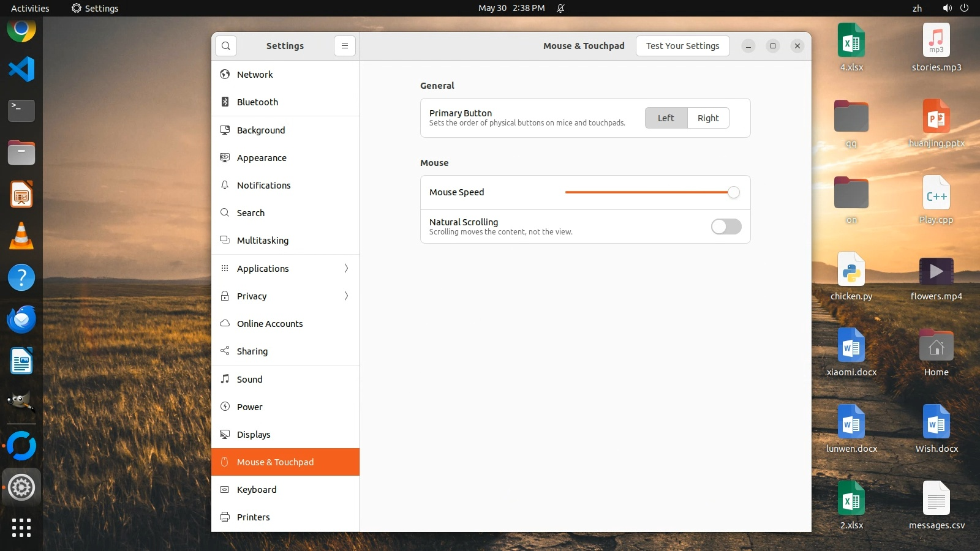
Task: Click the Bluetooth icon in the sidebar
Action: click(225, 102)
